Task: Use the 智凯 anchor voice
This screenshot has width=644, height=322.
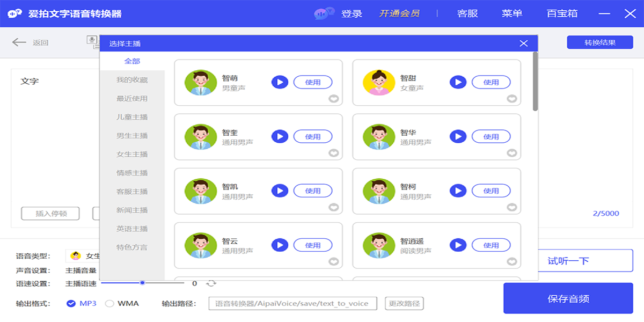Action: (x=313, y=191)
